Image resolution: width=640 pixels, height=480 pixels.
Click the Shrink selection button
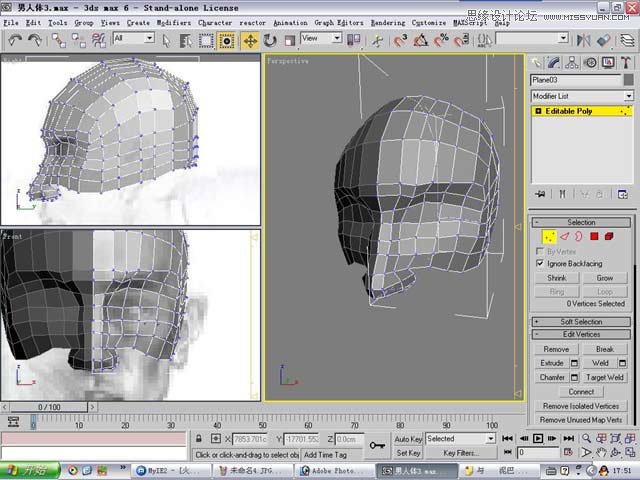(x=557, y=278)
